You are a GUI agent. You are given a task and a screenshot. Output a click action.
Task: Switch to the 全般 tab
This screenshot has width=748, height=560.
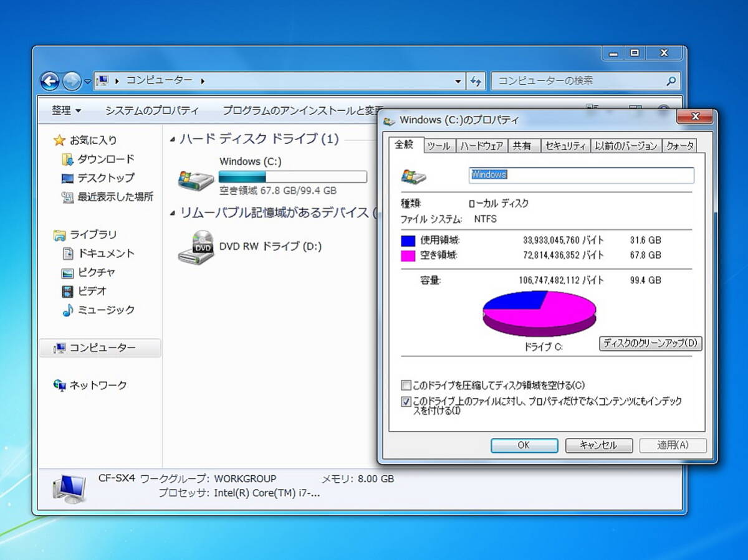click(x=404, y=145)
